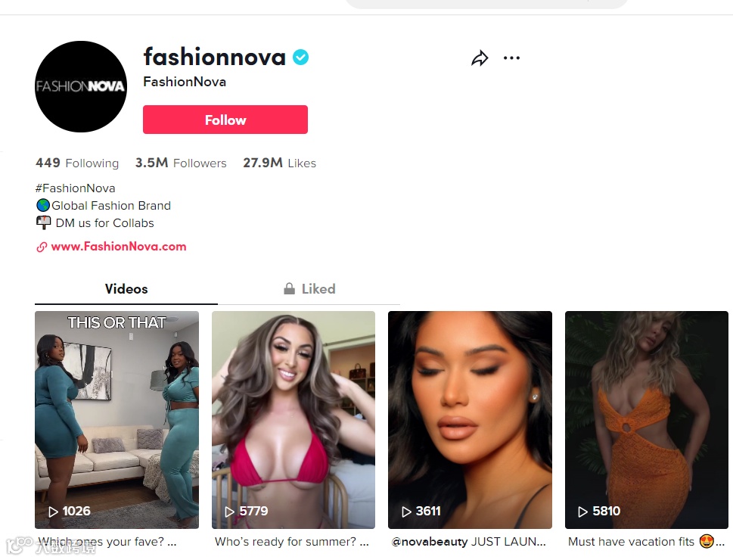Open the orange dress vacation video
The image size is (733, 560).
[x=647, y=420]
